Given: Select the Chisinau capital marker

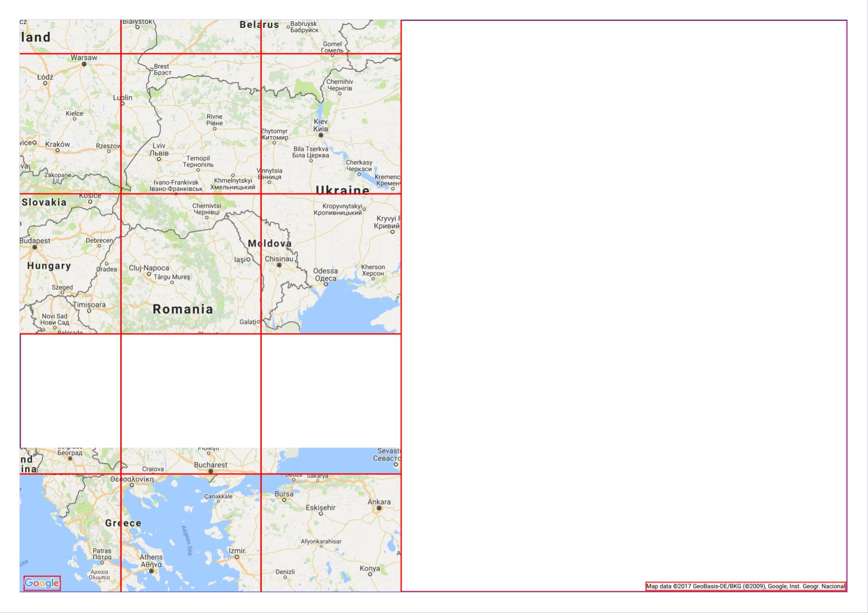Looking at the screenshot, I should 279,265.
